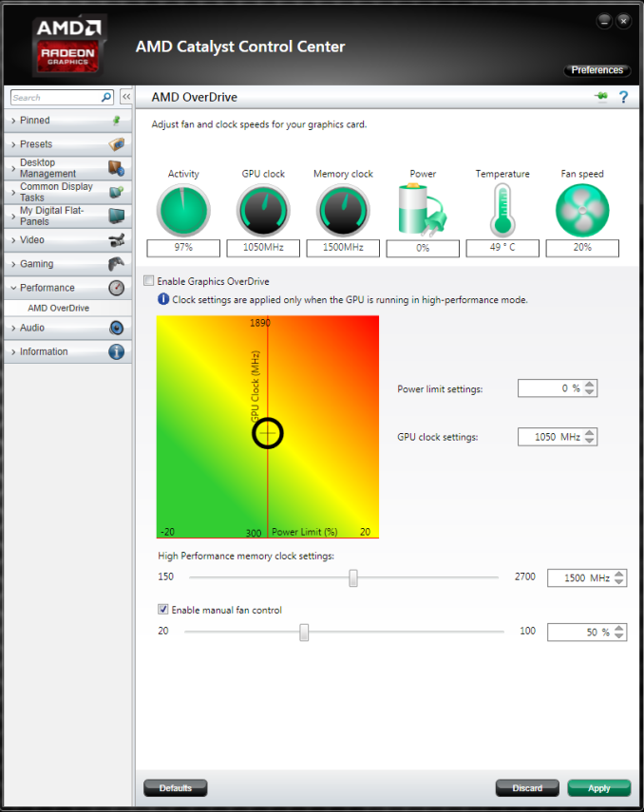The image size is (644, 812).
Task: Increase memory clock MHz with up arrow
Action: pyautogui.click(x=619, y=574)
